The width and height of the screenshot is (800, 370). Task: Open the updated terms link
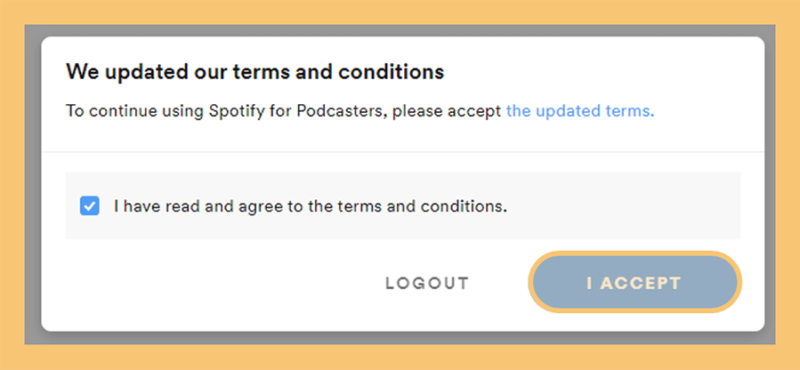pyautogui.click(x=580, y=111)
